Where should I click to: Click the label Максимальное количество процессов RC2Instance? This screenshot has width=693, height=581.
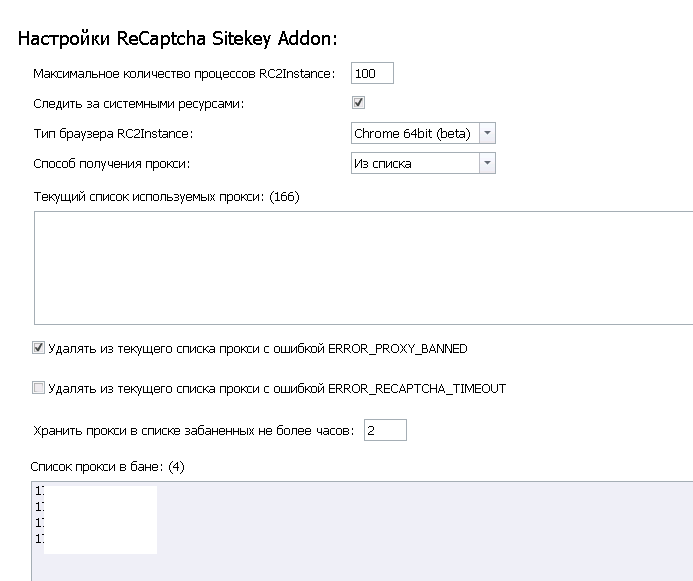pos(184,74)
